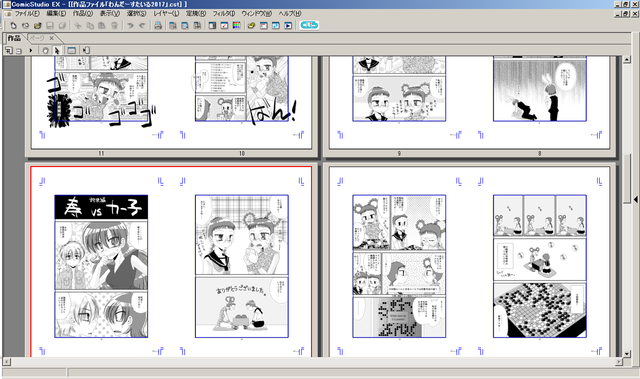Click the save floppy disk icon
This screenshot has width=640, height=379.
(50, 26)
